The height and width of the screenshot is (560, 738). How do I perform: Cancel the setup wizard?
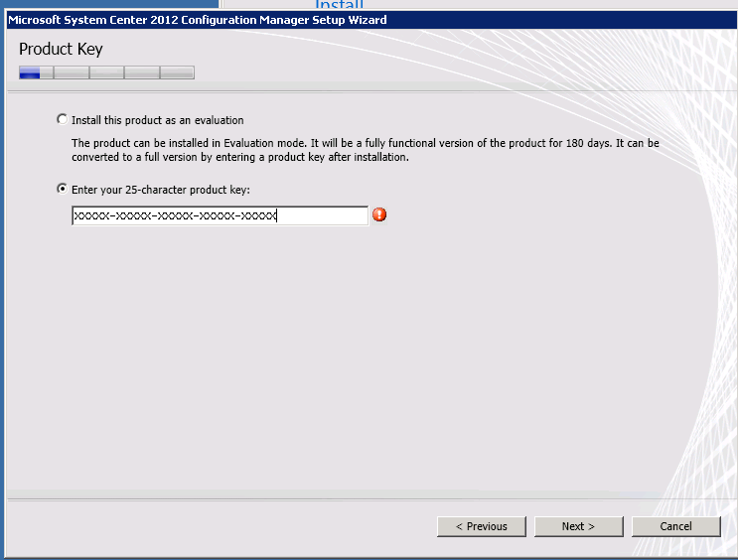[675, 526]
